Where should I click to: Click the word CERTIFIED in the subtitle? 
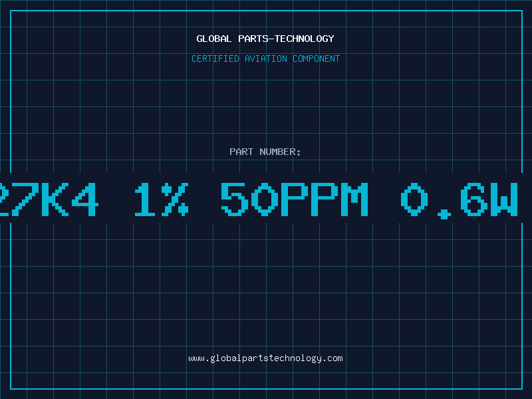pos(215,59)
